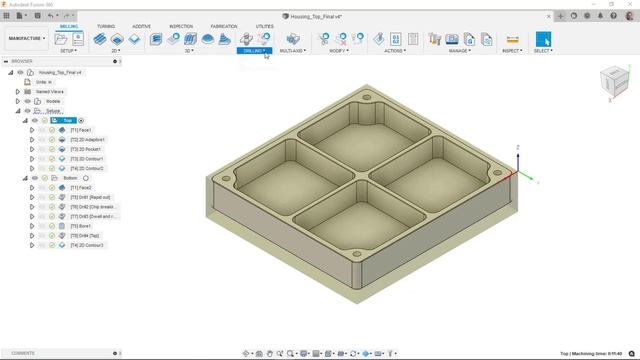The width and height of the screenshot is (640, 360).
Task: Open the Simulate action icon
Action: coord(379,39)
